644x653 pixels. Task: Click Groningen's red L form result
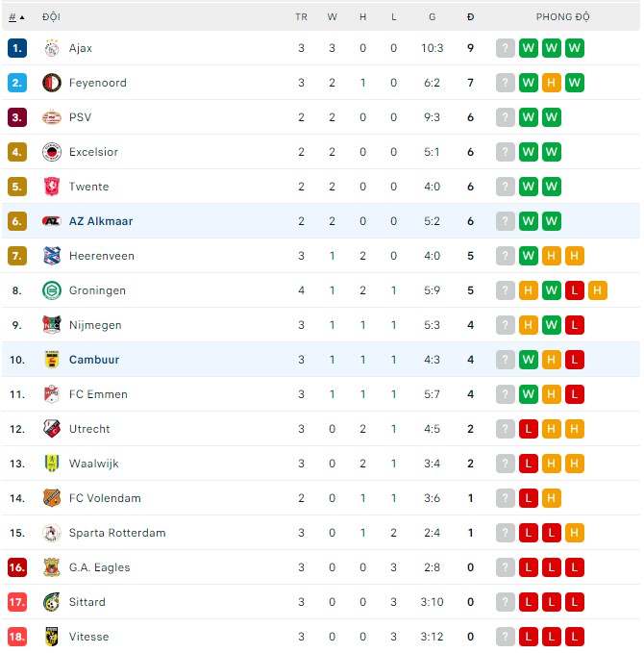point(575,290)
